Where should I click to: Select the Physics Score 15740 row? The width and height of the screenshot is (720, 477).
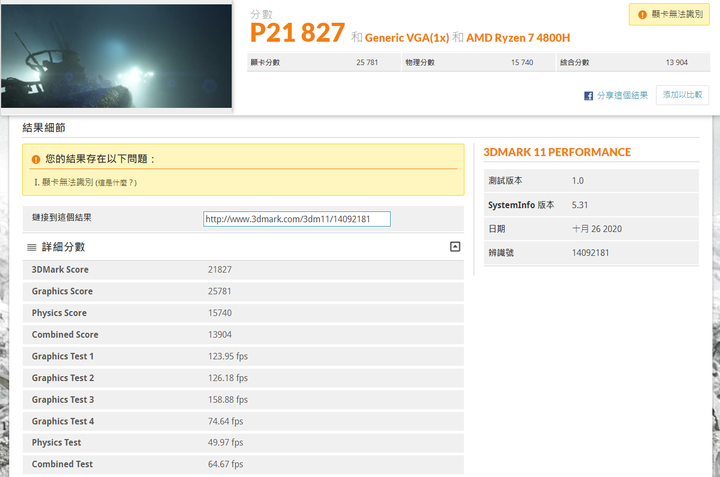click(243, 313)
